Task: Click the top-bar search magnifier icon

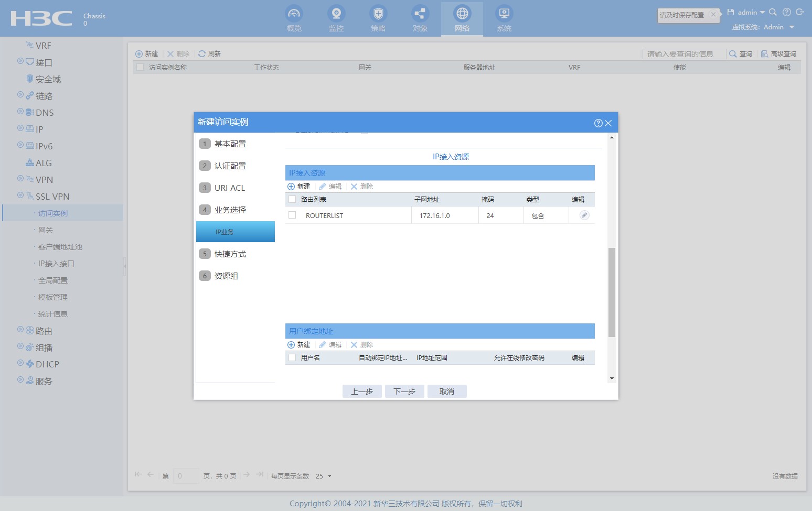Action: 773,12
